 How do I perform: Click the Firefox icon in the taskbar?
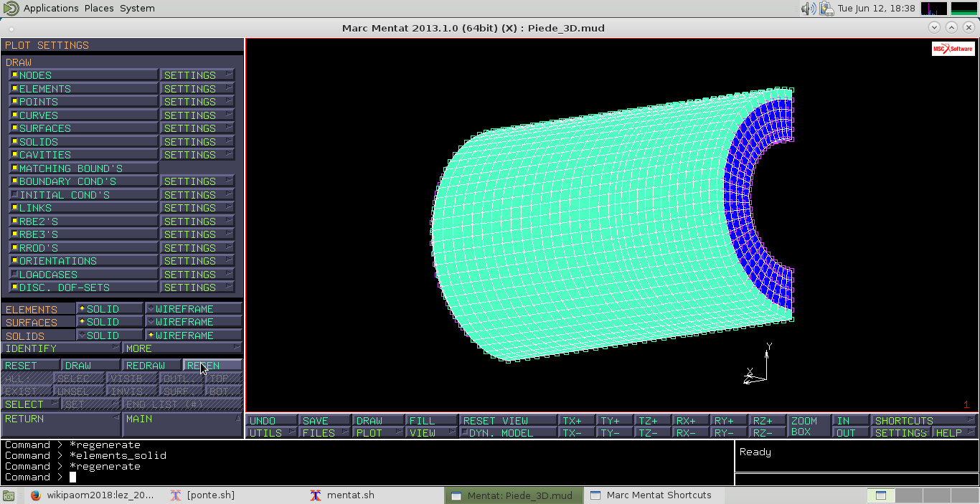pyautogui.click(x=36, y=495)
